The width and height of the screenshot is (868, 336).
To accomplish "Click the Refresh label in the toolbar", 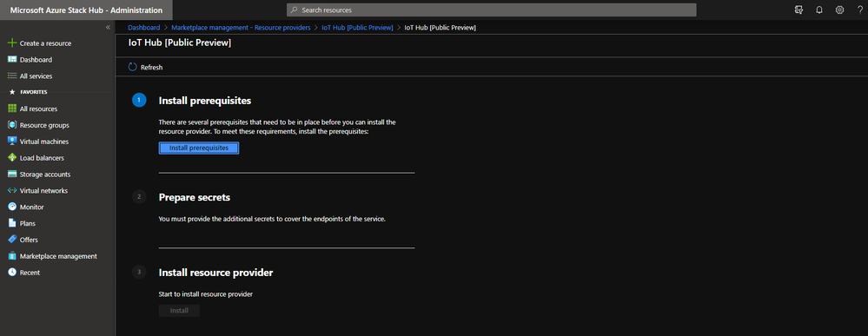I will 152,68.
